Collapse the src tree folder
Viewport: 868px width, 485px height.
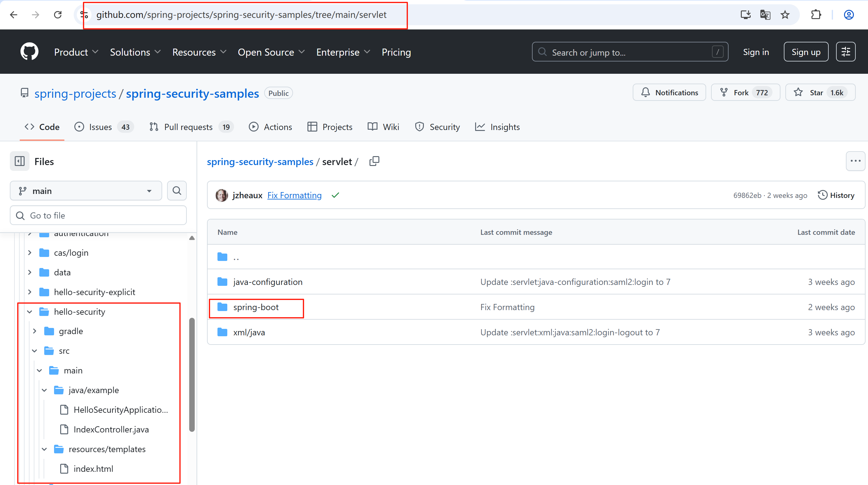pyautogui.click(x=35, y=351)
